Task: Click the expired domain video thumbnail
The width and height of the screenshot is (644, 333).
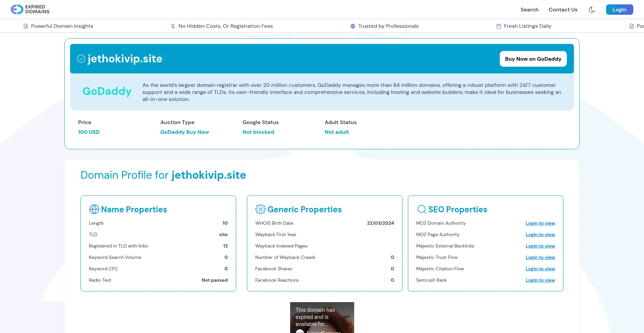Action: click(x=322, y=317)
